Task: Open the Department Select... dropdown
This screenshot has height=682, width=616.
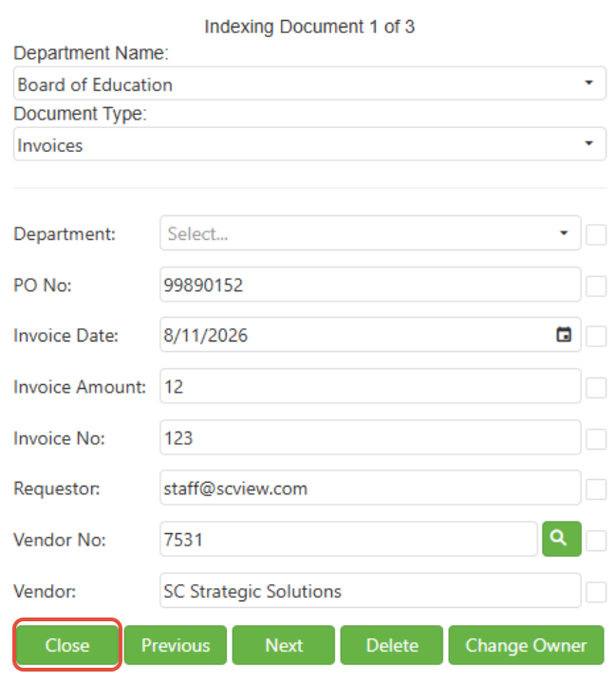Action: (x=370, y=233)
